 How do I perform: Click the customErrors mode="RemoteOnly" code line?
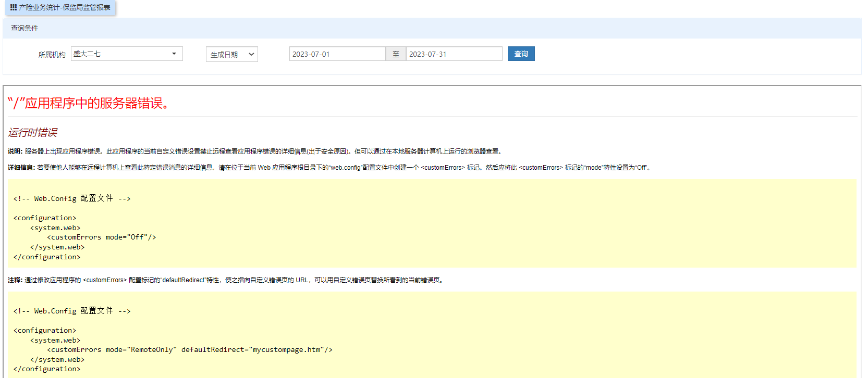[190, 350]
